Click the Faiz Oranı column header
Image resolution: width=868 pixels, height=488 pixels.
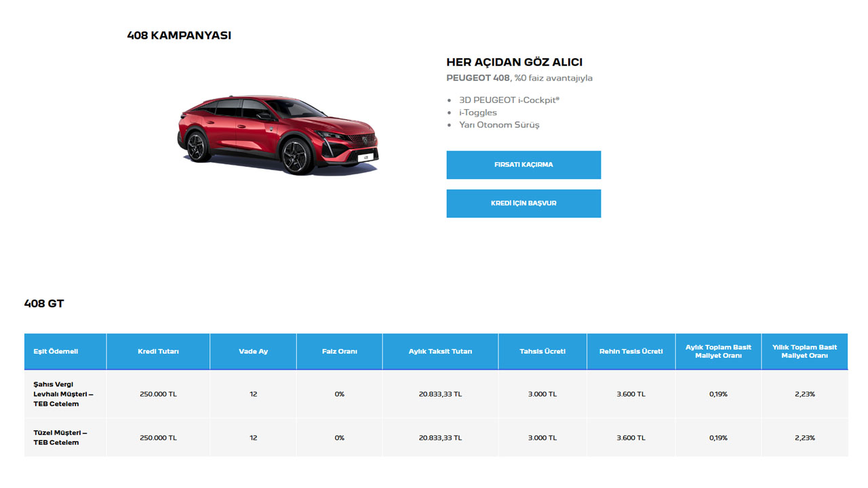click(339, 351)
